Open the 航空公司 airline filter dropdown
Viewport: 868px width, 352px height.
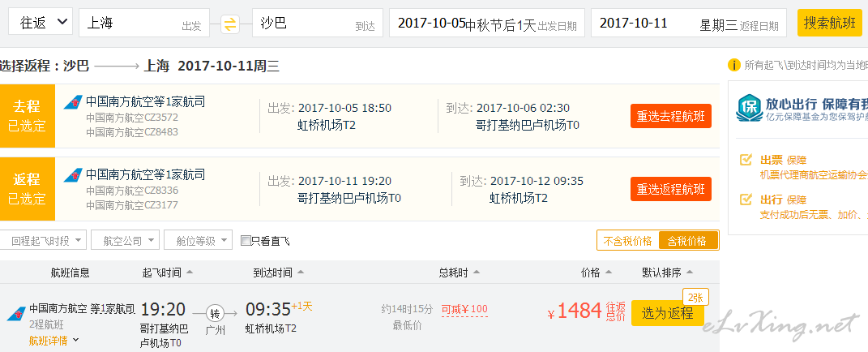(125, 241)
